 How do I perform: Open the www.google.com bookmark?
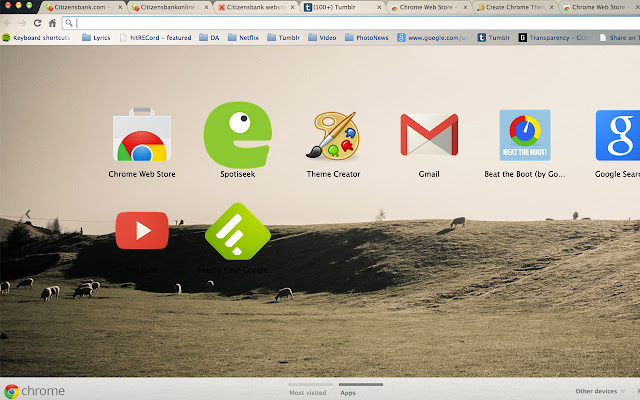tap(432, 38)
